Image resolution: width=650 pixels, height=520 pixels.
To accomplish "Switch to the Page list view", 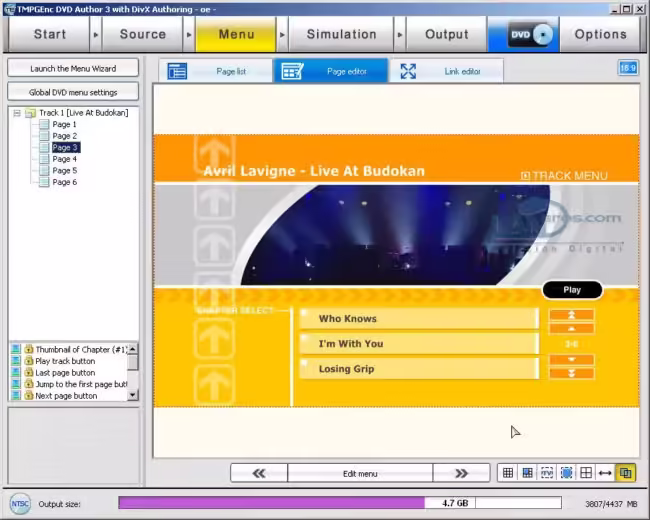I will click(x=216, y=71).
